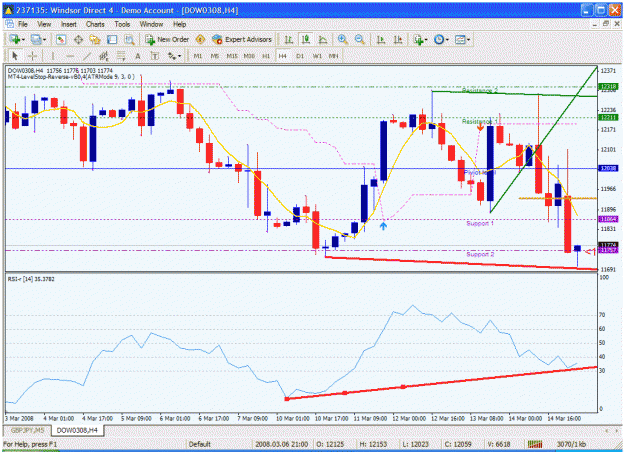Screen dimensions: 625x452
Task: Select the DOW0308,H4 chart tab
Action: (77, 430)
